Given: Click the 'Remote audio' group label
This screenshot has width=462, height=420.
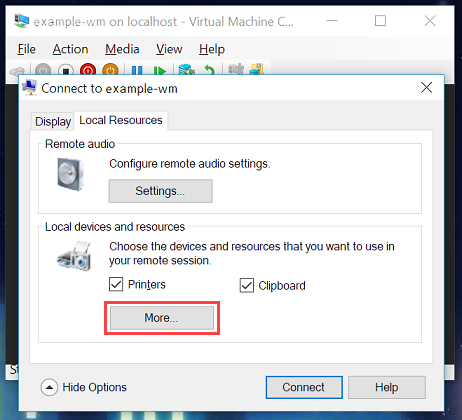Looking at the screenshot, I should (80, 144).
